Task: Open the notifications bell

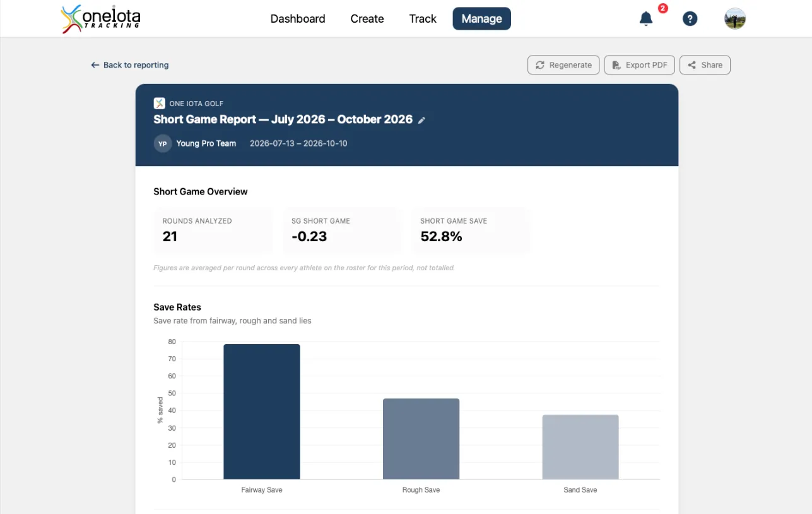Action: pos(646,19)
